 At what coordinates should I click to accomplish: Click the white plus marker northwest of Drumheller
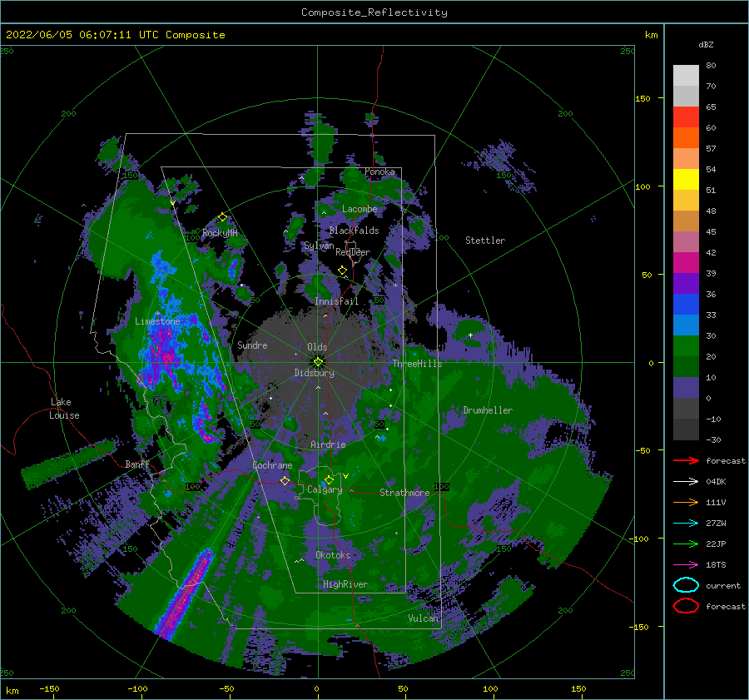pyautogui.click(x=470, y=335)
